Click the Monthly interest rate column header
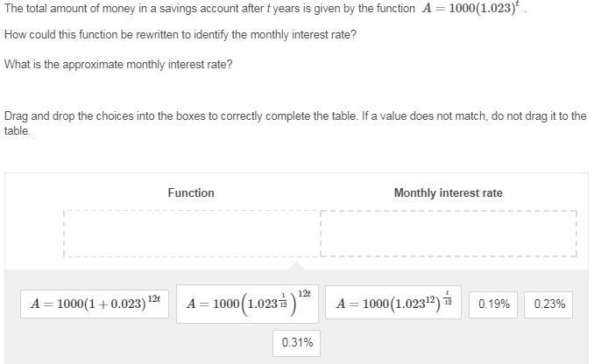 tap(448, 192)
